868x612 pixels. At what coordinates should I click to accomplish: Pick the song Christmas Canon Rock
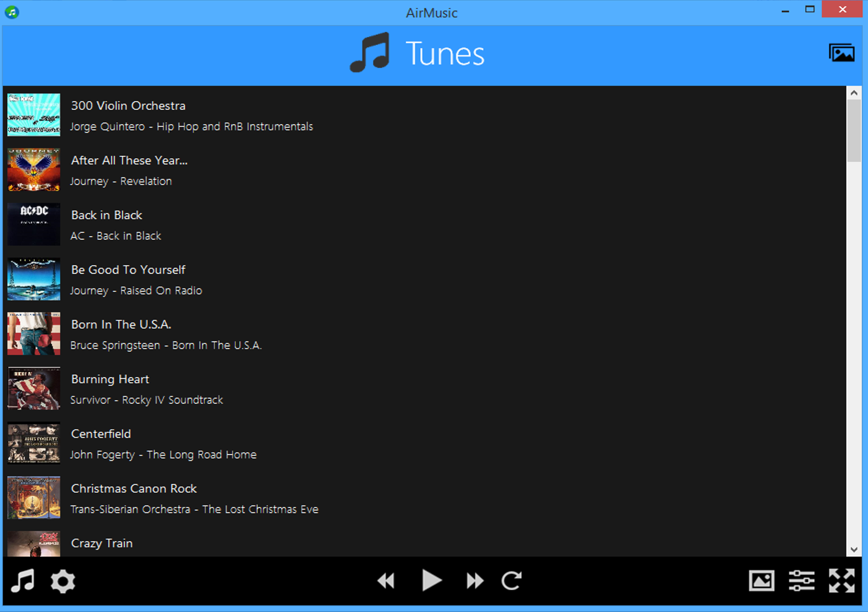pos(134,489)
